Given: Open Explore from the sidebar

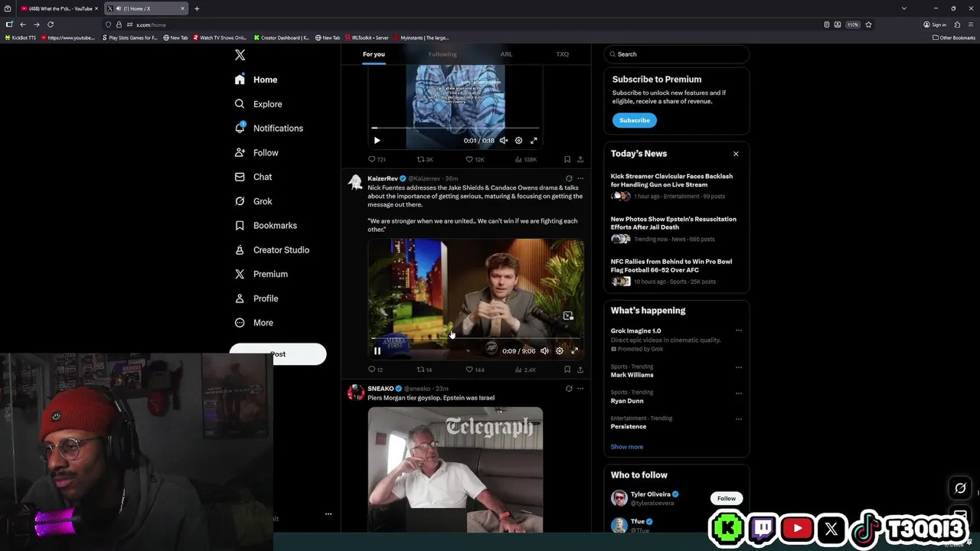Looking at the screenshot, I should pyautogui.click(x=258, y=104).
